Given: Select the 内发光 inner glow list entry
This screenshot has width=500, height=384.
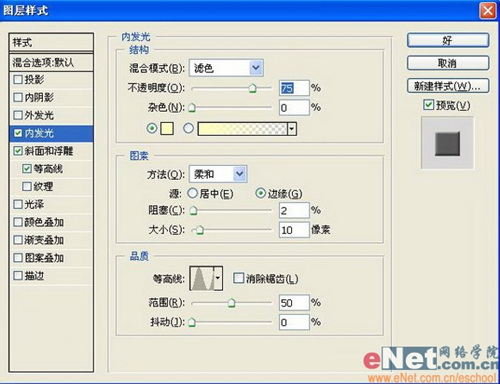Looking at the screenshot, I should (52, 133).
